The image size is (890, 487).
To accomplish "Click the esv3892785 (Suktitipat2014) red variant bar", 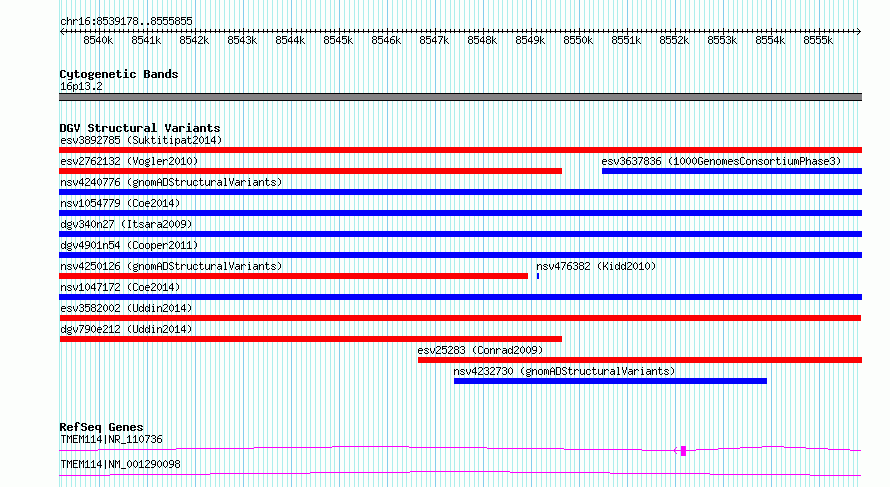I will coord(460,150).
